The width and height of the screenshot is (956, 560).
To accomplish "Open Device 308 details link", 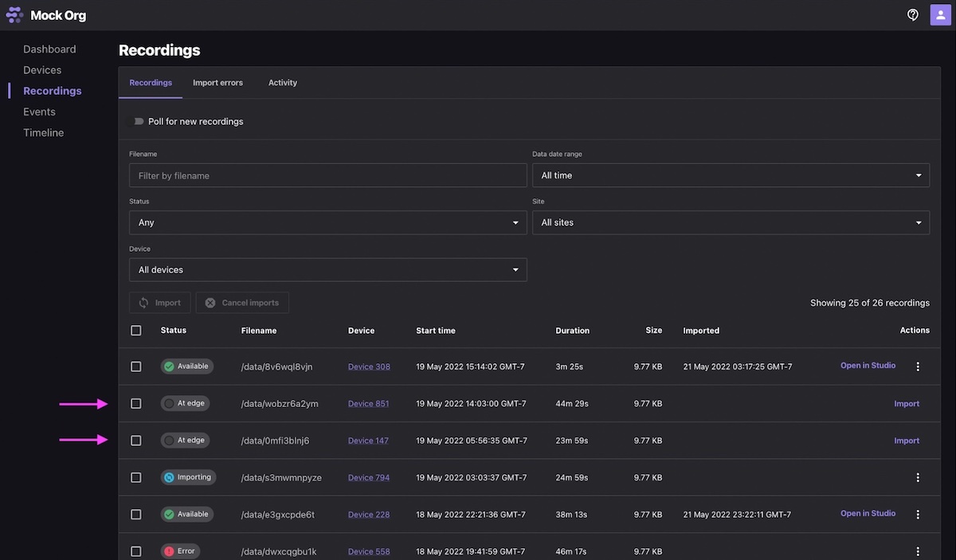I will pyautogui.click(x=369, y=366).
